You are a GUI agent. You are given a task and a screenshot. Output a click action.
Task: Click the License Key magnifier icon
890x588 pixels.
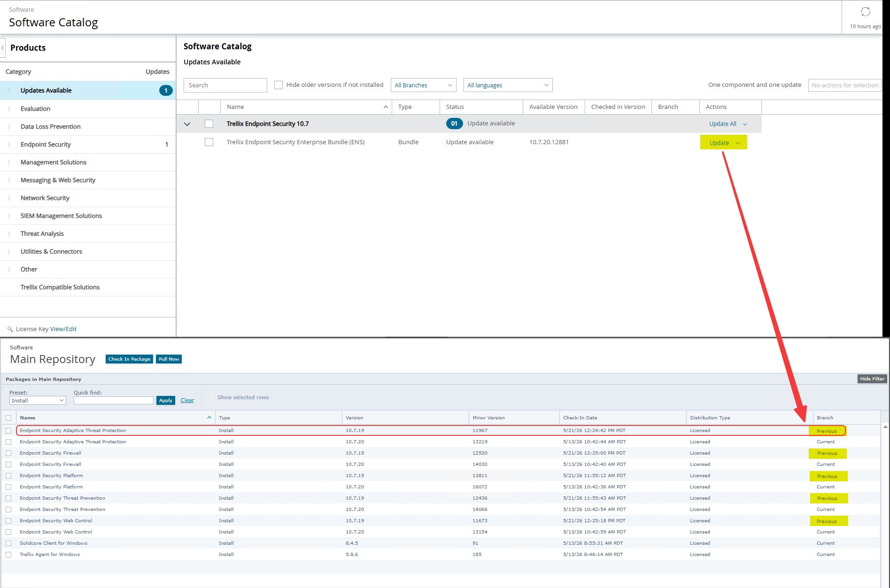click(x=10, y=329)
